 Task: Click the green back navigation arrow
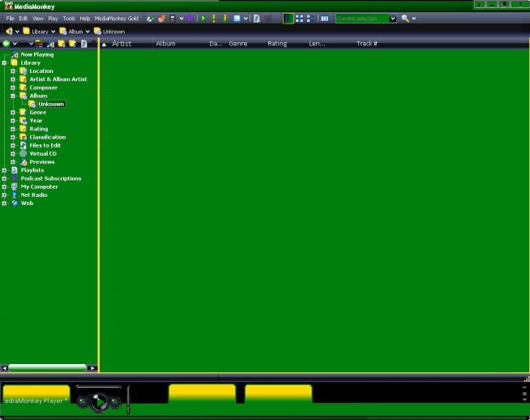click(x=6, y=43)
